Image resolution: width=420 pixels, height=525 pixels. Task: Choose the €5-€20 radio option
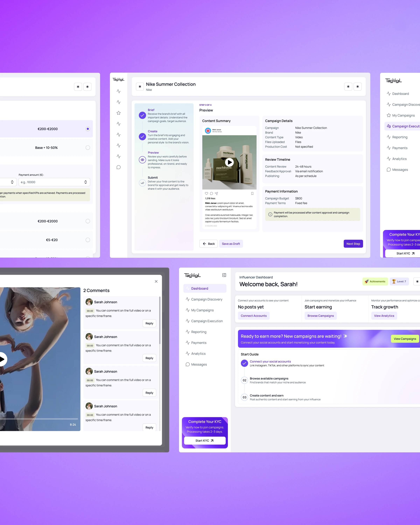pos(88,240)
